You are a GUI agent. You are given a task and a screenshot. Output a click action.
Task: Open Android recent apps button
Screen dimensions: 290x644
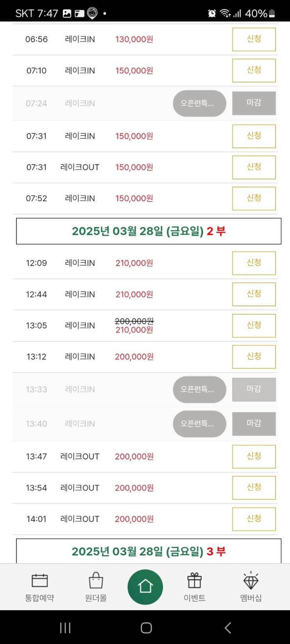point(65,628)
